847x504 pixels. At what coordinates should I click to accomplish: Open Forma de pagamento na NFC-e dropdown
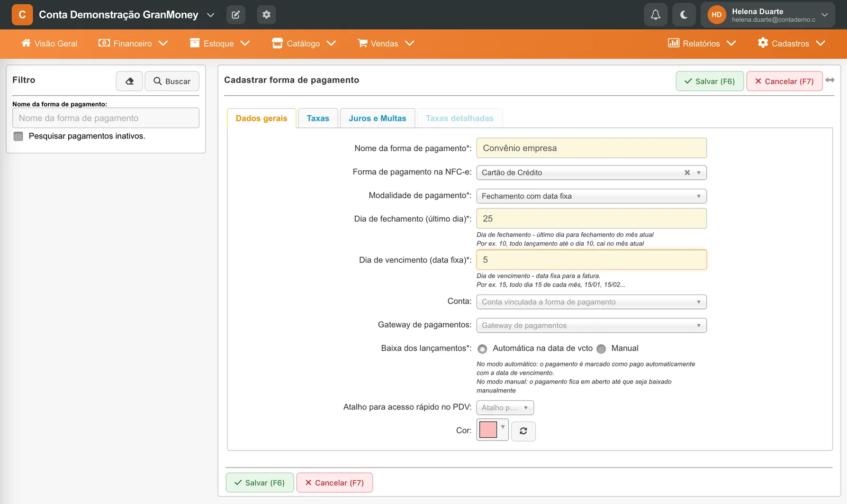592,172
